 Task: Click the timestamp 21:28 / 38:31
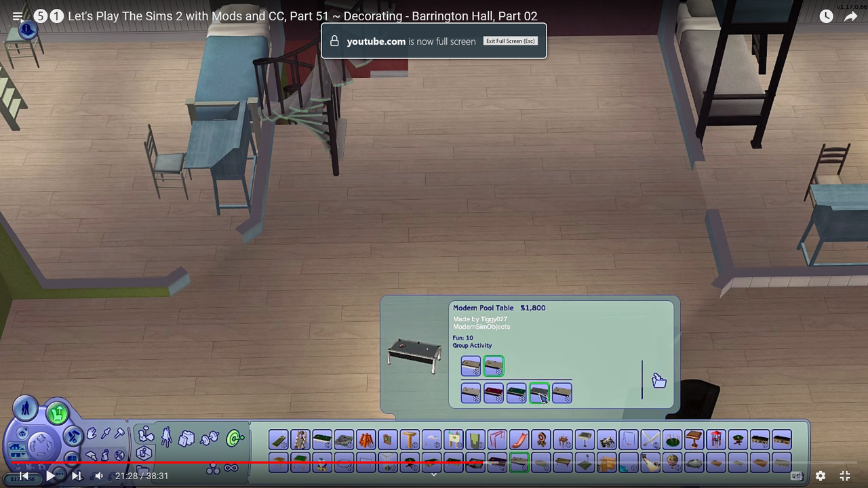(x=142, y=476)
